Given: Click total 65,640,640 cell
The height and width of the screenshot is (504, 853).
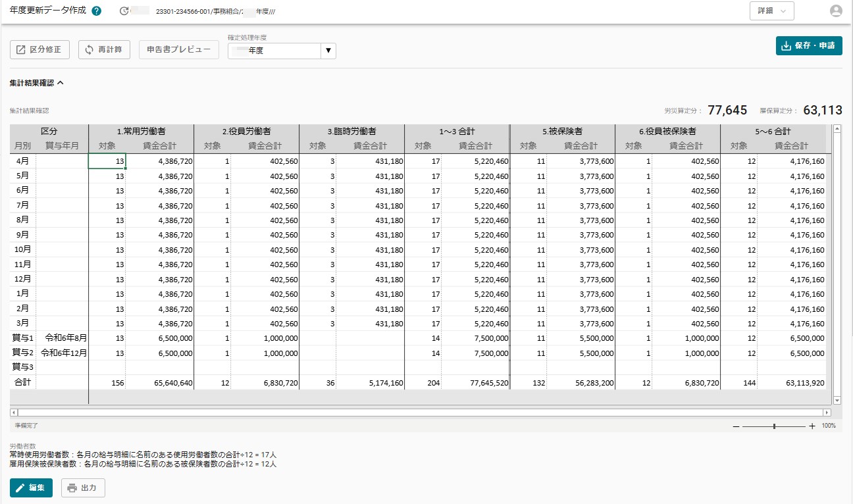Looking at the screenshot, I should (160, 382).
